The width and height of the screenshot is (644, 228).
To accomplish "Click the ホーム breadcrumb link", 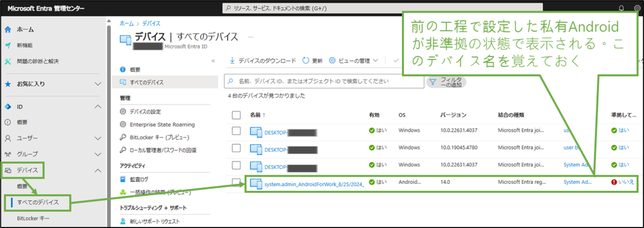I will (127, 24).
